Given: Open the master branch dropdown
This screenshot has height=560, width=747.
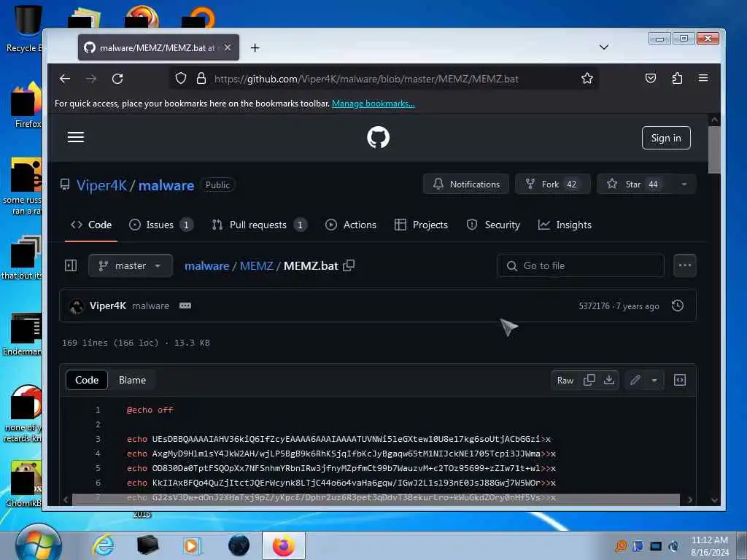Looking at the screenshot, I should coord(130,265).
